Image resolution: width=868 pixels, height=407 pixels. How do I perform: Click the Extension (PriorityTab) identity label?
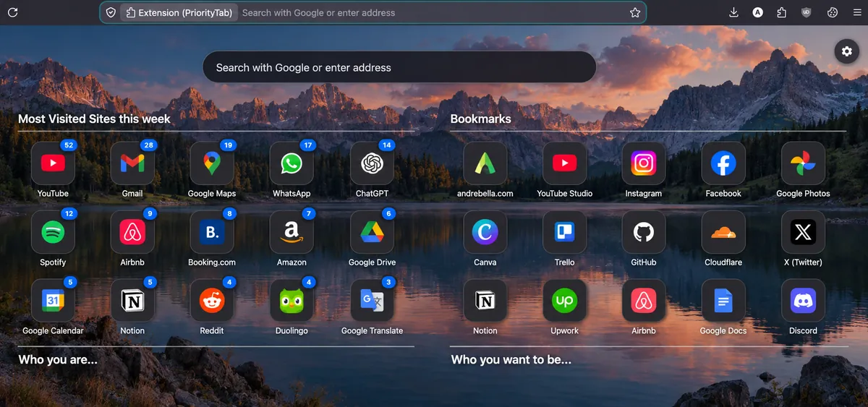[179, 12]
